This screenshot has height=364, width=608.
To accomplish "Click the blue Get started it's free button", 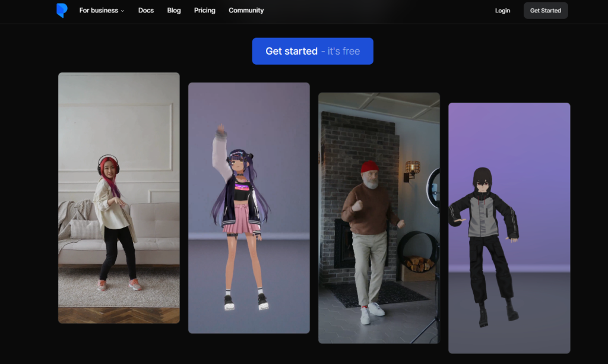I will [x=313, y=51].
